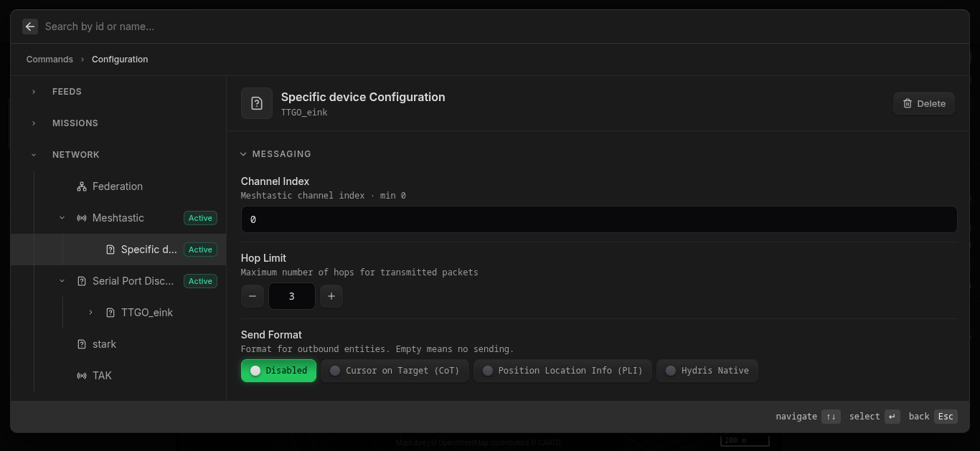Click the TAK antenna icon
The height and width of the screenshot is (451, 980).
coord(81,376)
